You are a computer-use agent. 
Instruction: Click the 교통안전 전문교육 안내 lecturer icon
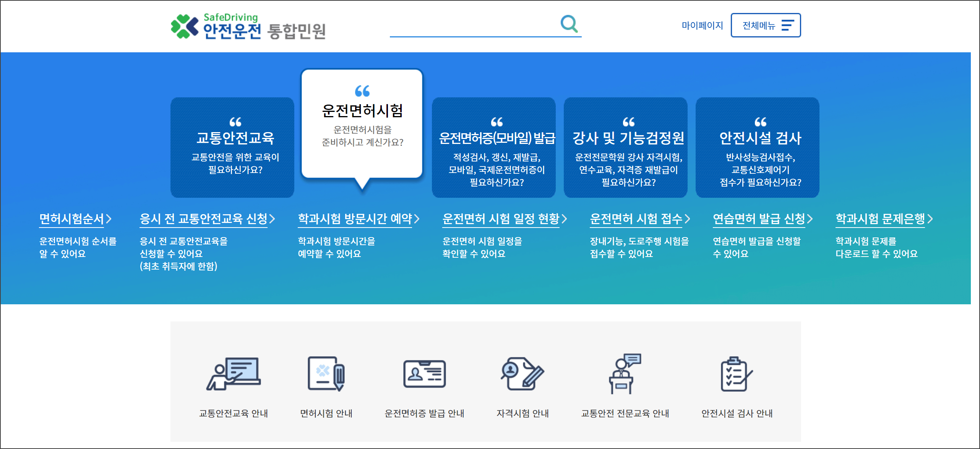[x=625, y=374]
